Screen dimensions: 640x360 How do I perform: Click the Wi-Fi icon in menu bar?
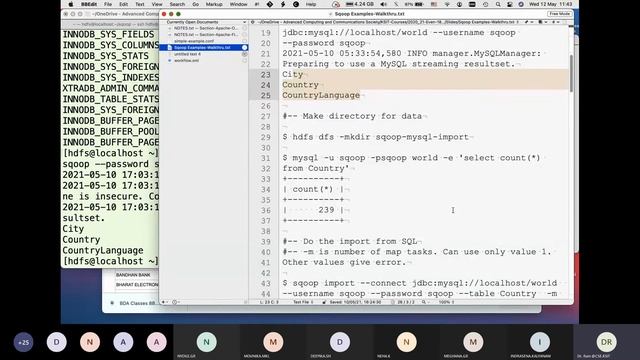[447, 4]
